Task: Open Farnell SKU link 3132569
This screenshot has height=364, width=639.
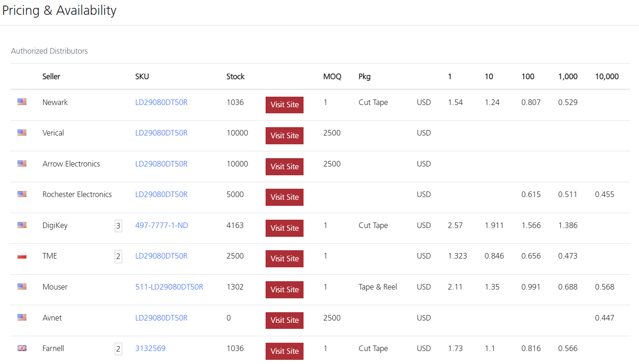Action: tap(150, 348)
